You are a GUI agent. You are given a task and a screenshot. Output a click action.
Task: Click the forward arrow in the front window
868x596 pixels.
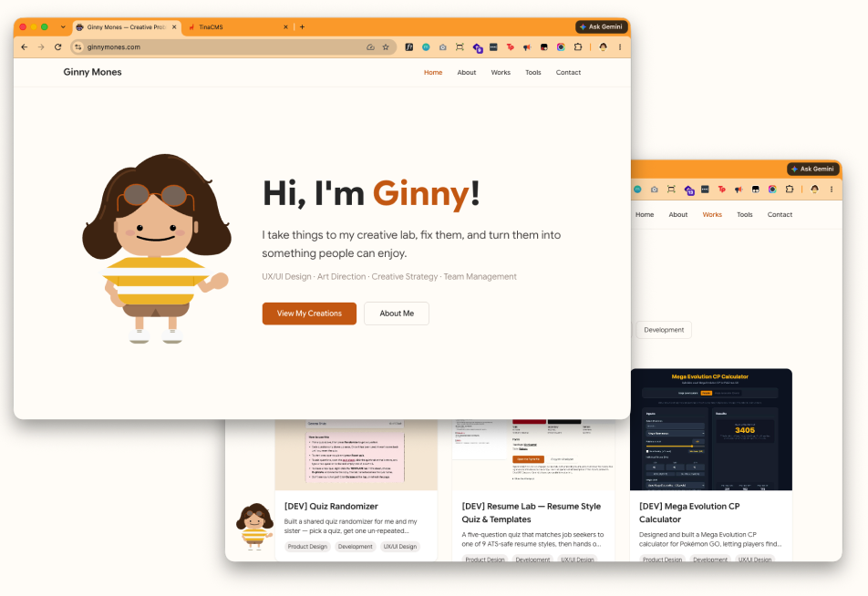point(41,47)
